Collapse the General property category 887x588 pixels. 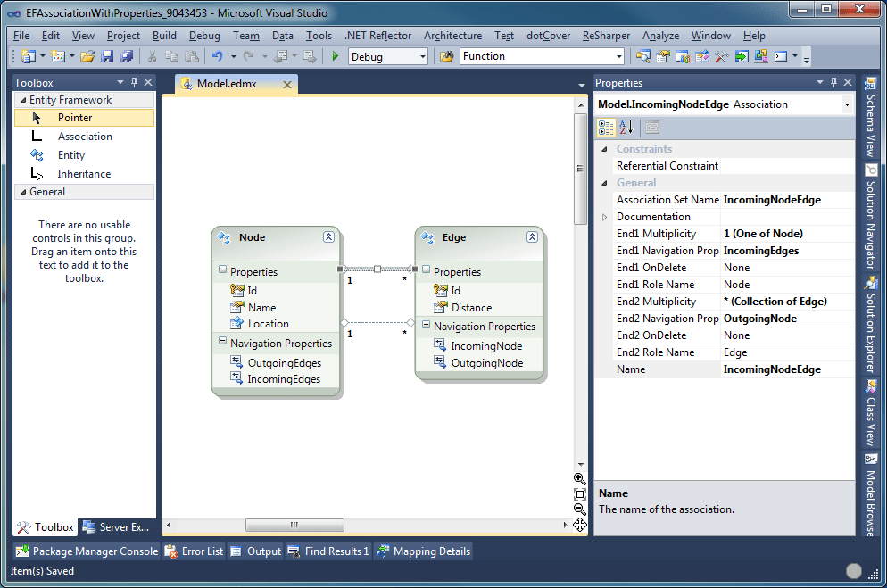tap(604, 183)
